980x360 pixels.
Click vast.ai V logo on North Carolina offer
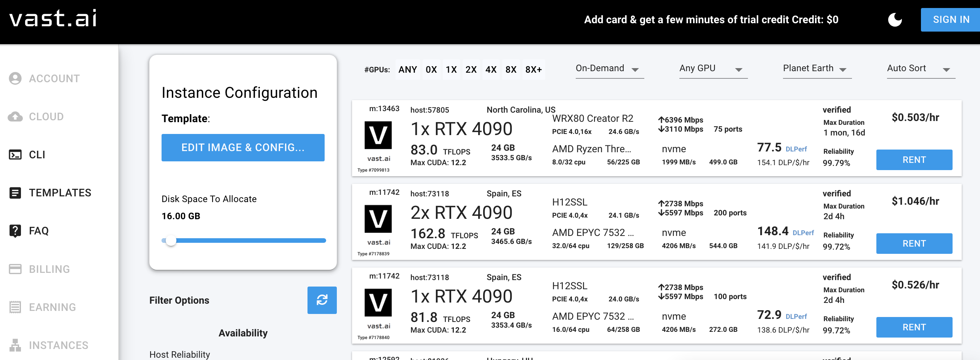(378, 135)
